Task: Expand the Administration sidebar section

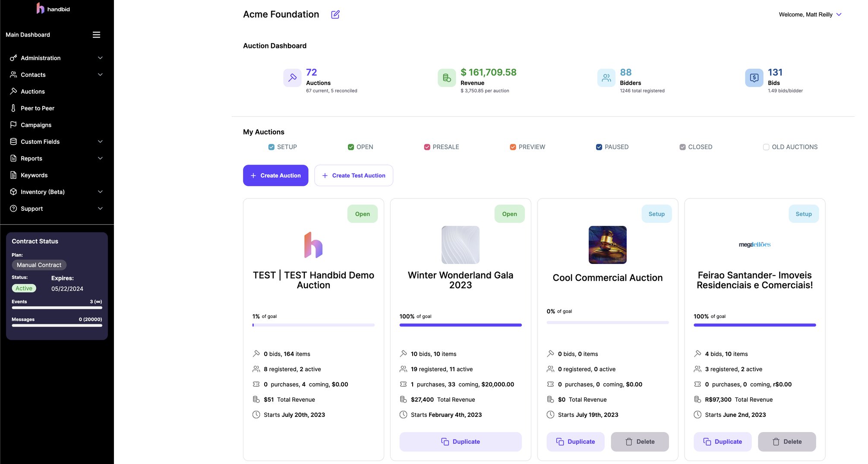Action: (41, 58)
